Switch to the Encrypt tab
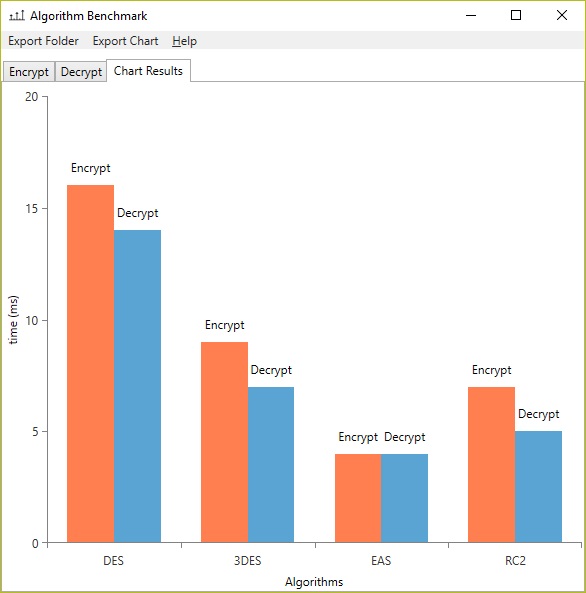The height and width of the screenshot is (593, 586). point(29,72)
